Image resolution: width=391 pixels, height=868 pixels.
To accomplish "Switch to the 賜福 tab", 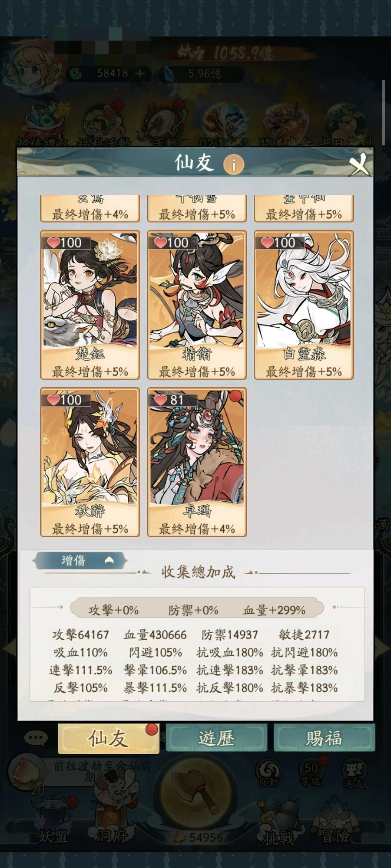I will point(324,738).
